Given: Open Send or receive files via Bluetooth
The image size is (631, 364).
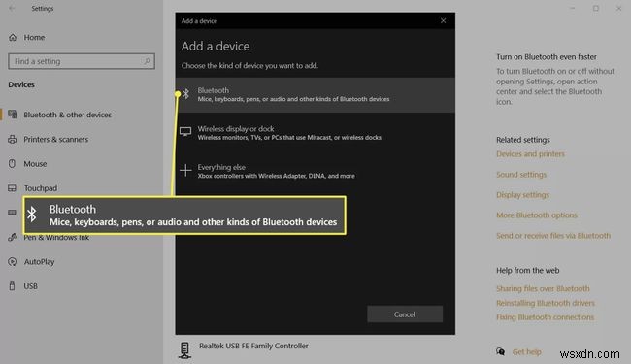Looking at the screenshot, I should tap(553, 236).
